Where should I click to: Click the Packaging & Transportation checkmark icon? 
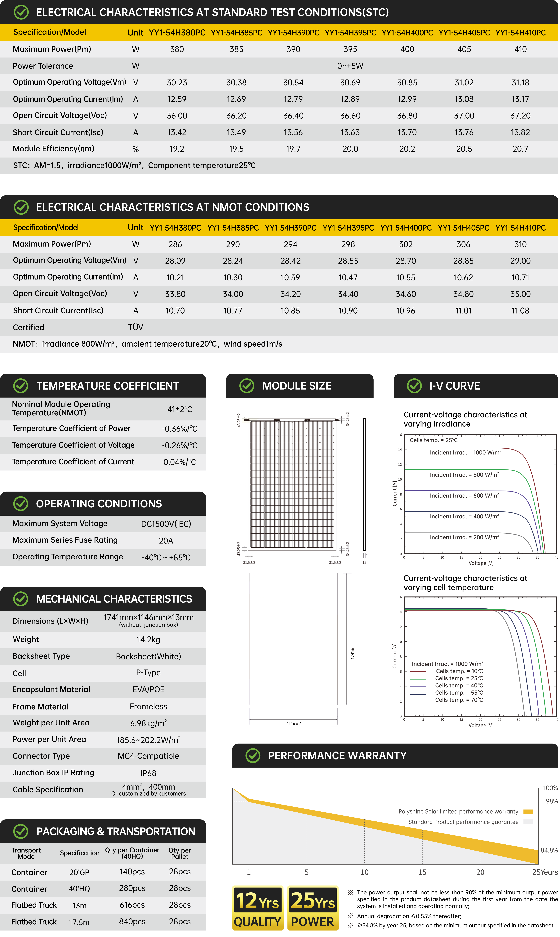[21, 831]
